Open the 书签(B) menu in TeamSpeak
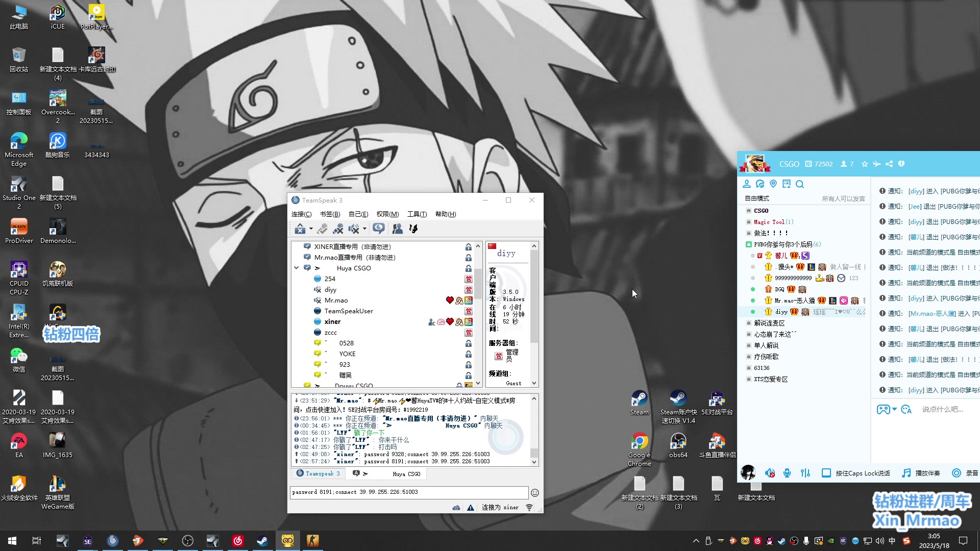Viewport: 980px width, 551px height. (x=330, y=214)
